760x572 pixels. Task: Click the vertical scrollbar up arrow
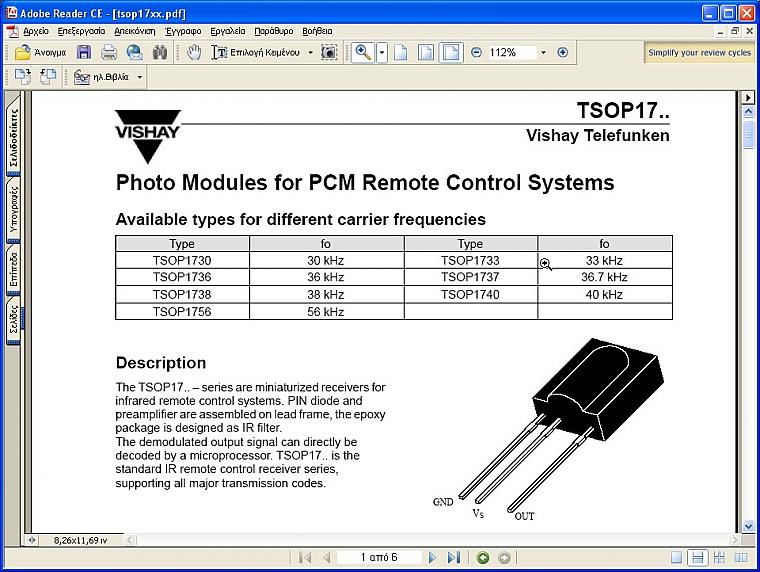[748, 112]
